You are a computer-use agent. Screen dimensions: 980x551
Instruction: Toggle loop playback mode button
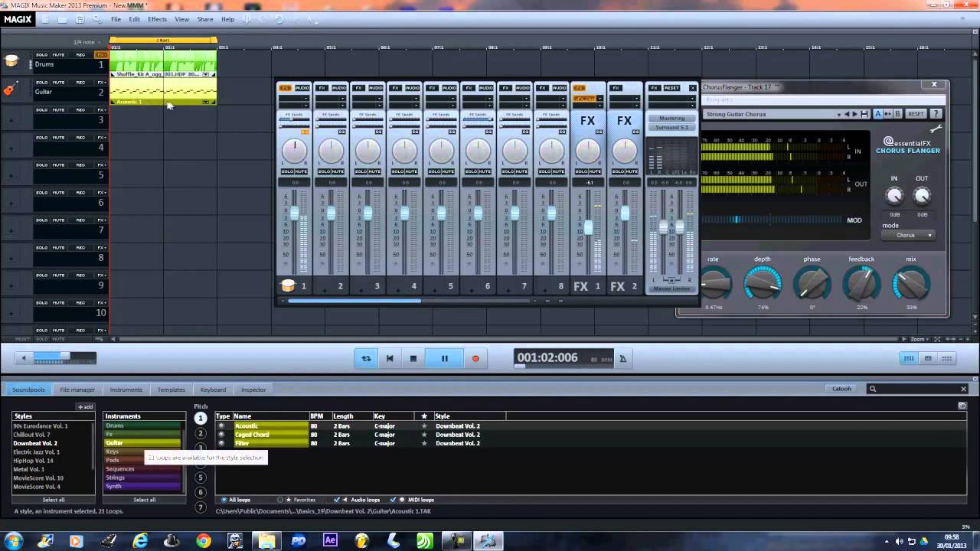pyautogui.click(x=366, y=358)
